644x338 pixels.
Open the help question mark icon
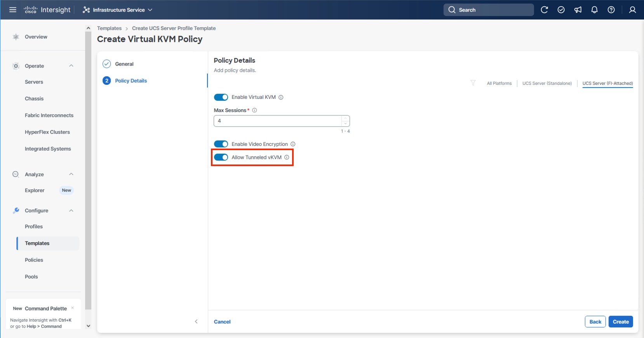coord(611,10)
